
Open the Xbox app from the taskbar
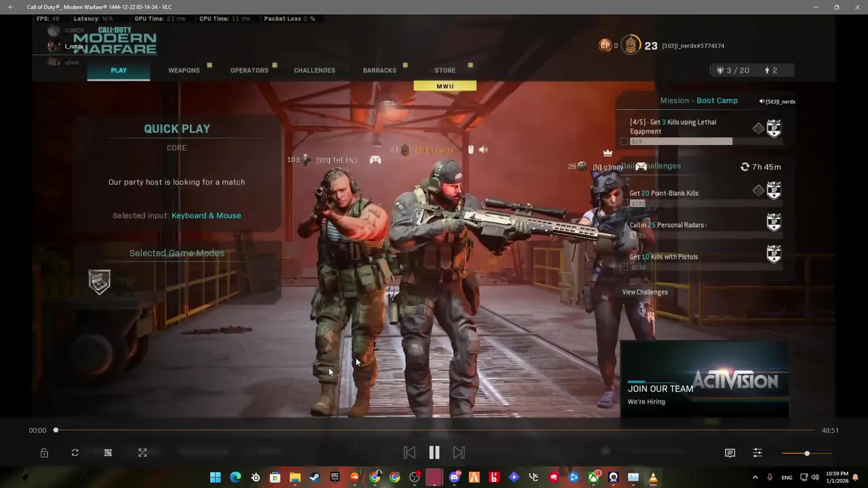click(594, 477)
